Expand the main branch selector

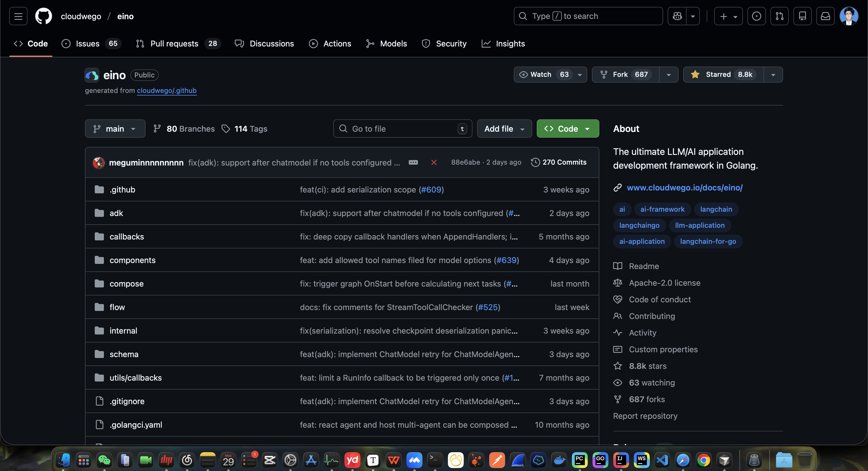pos(115,129)
